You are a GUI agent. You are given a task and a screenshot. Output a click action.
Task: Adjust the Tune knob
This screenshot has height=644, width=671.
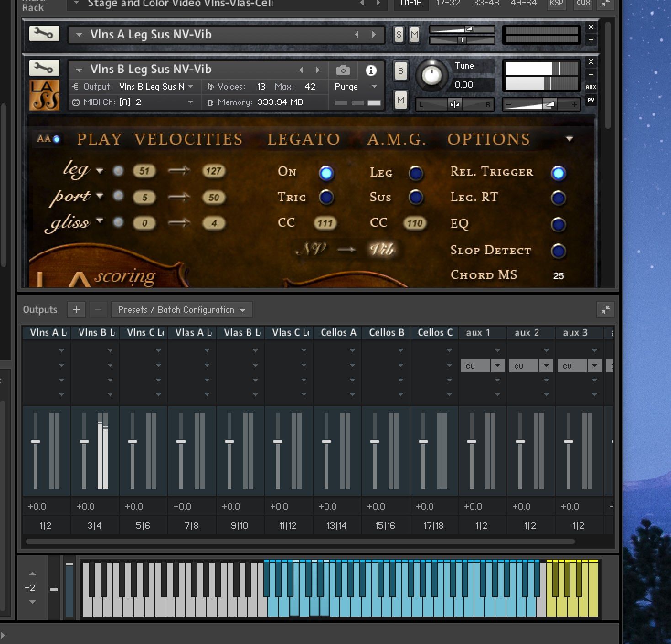tap(431, 75)
